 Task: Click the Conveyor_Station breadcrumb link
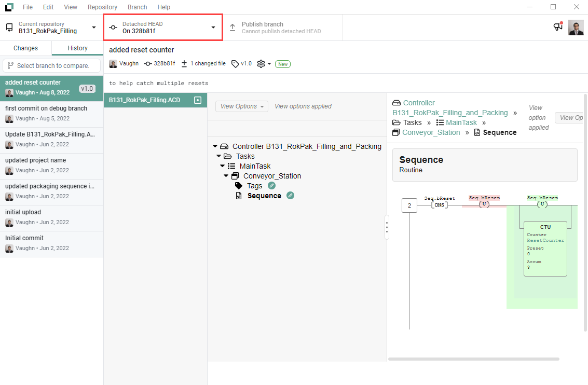click(431, 132)
